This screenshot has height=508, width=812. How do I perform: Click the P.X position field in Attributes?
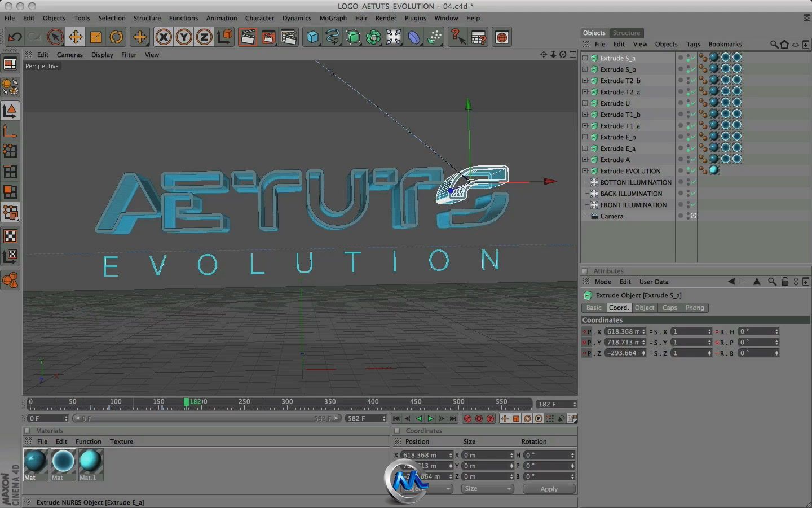[x=625, y=331]
